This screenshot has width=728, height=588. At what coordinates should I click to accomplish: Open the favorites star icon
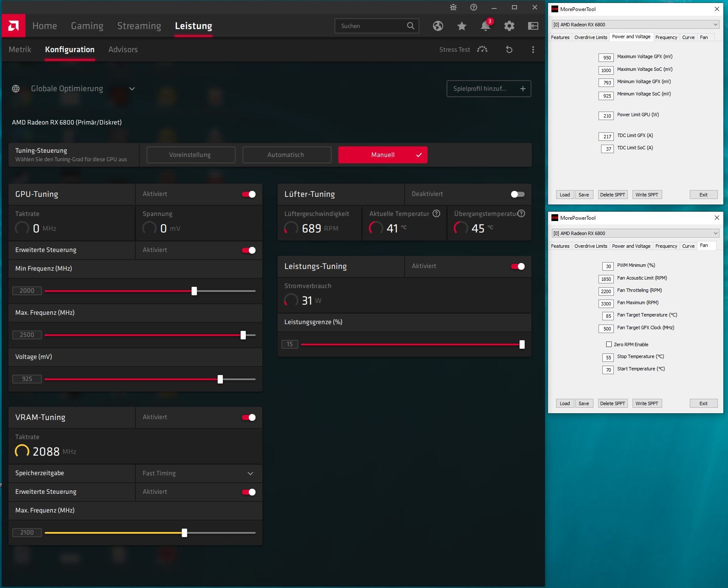(x=462, y=26)
